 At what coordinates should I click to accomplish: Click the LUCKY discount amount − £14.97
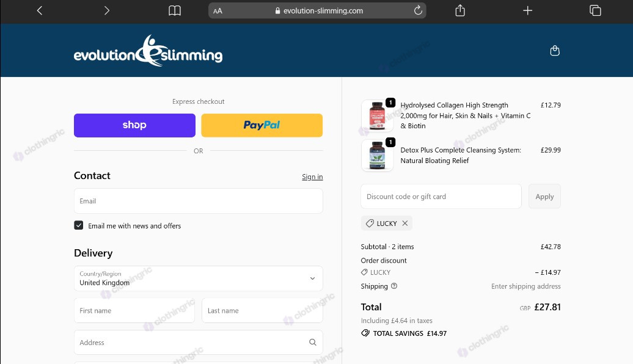click(x=548, y=272)
